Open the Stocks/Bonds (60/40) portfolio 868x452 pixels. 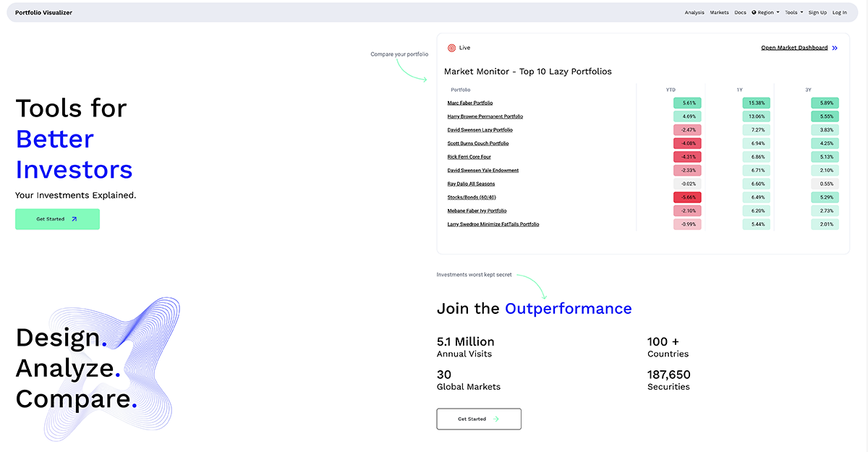(x=472, y=197)
